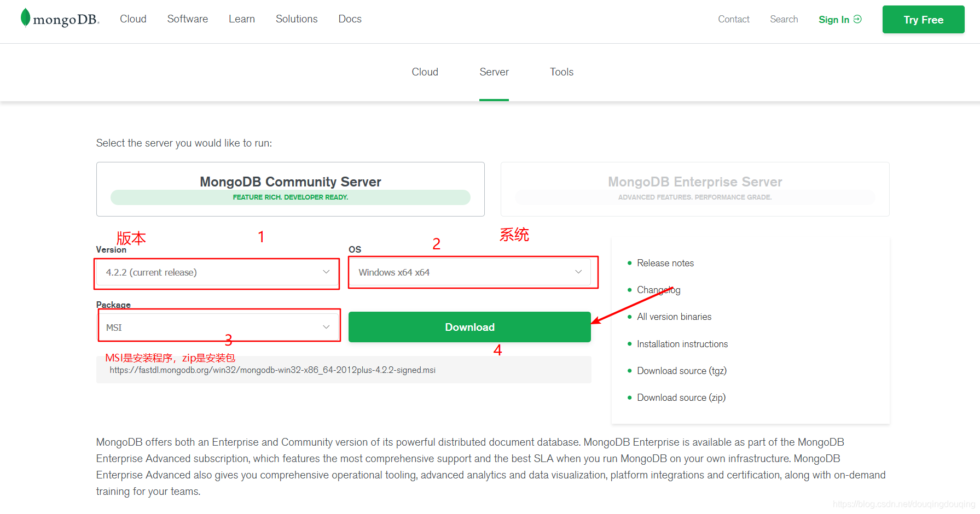Click the OS field label
The image size is (980, 514).
[x=355, y=249]
